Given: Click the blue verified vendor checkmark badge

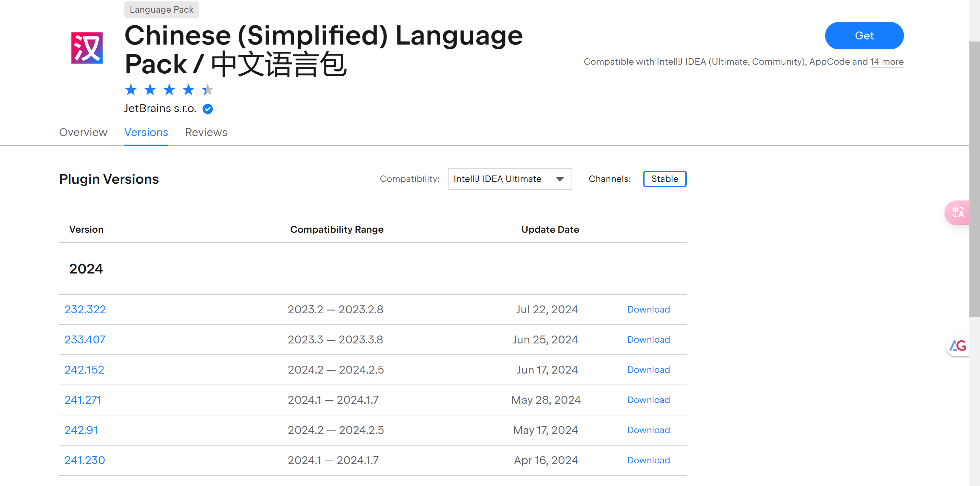Looking at the screenshot, I should click(207, 109).
